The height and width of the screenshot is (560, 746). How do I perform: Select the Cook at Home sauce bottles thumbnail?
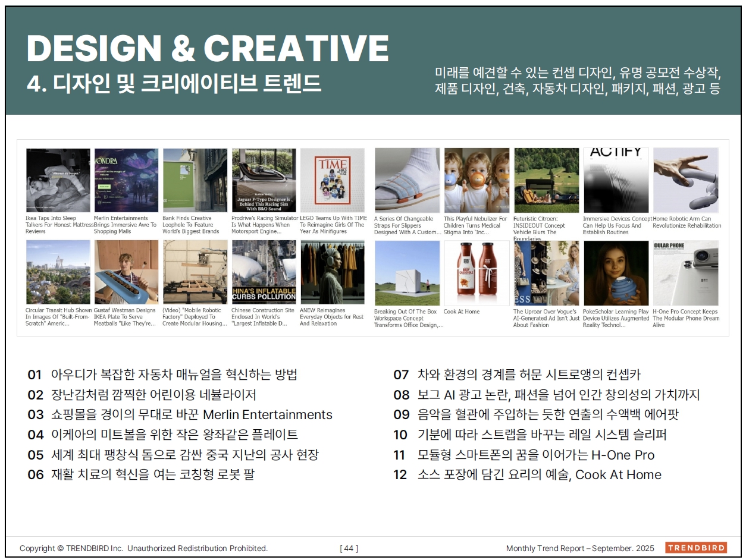(x=477, y=273)
